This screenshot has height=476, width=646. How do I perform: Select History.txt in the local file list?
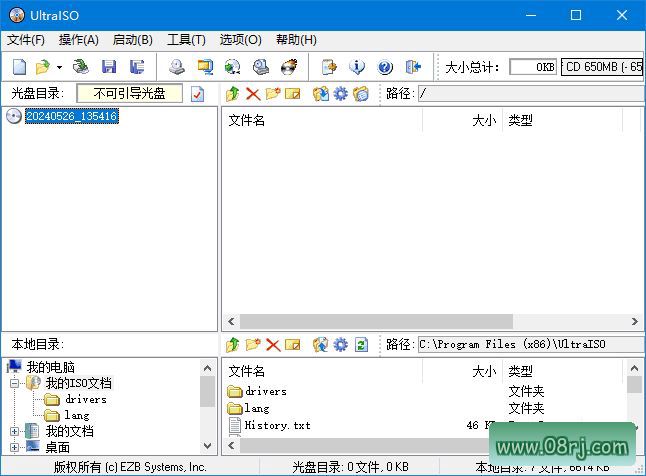tap(277, 425)
